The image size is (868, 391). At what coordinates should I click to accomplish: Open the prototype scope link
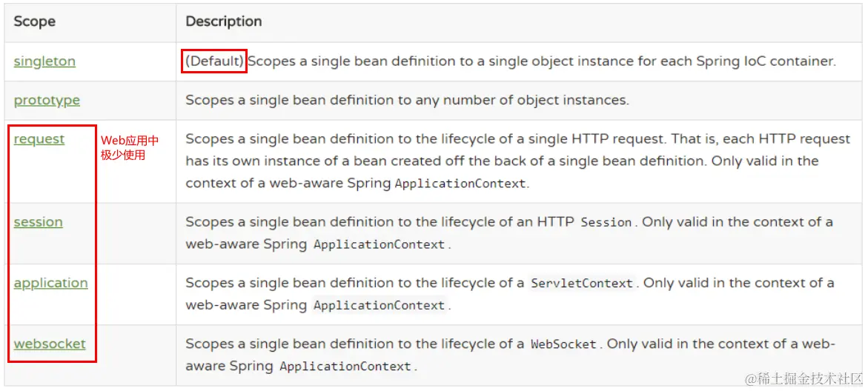pos(47,100)
